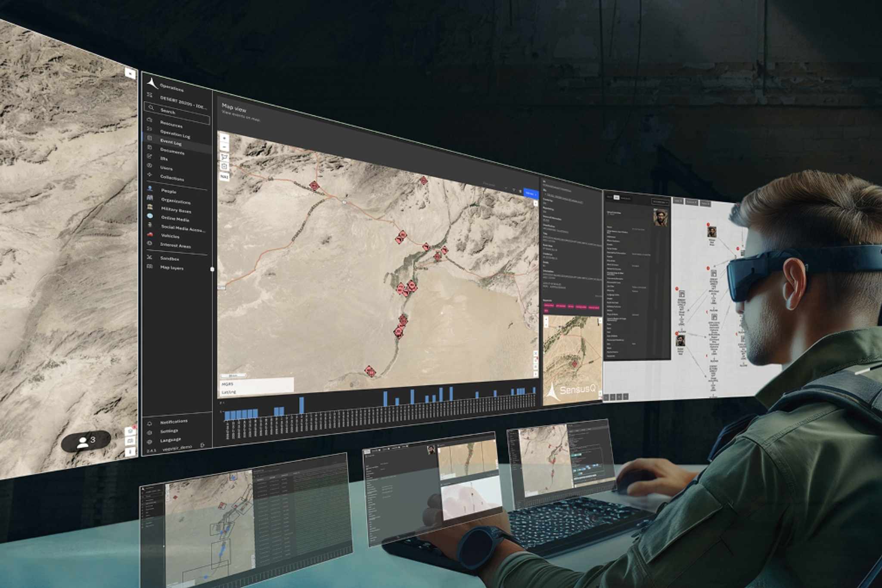Open Notifications at the sidebar bottom
The width and height of the screenshot is (882, 588).
tap(174, 421)
